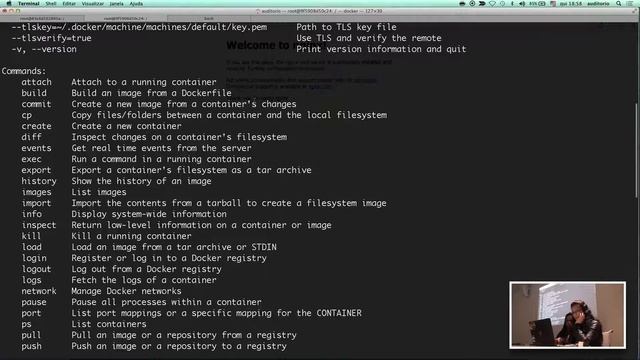Screen dimensions: 640x360
Task: Minimize the Terminal window with yellow button
Action: click(x=11, y=11)
